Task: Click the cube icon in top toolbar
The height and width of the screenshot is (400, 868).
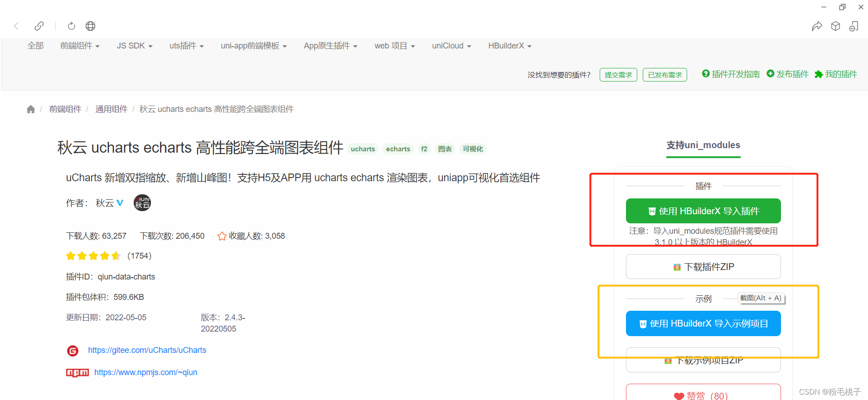Action: 836,26
